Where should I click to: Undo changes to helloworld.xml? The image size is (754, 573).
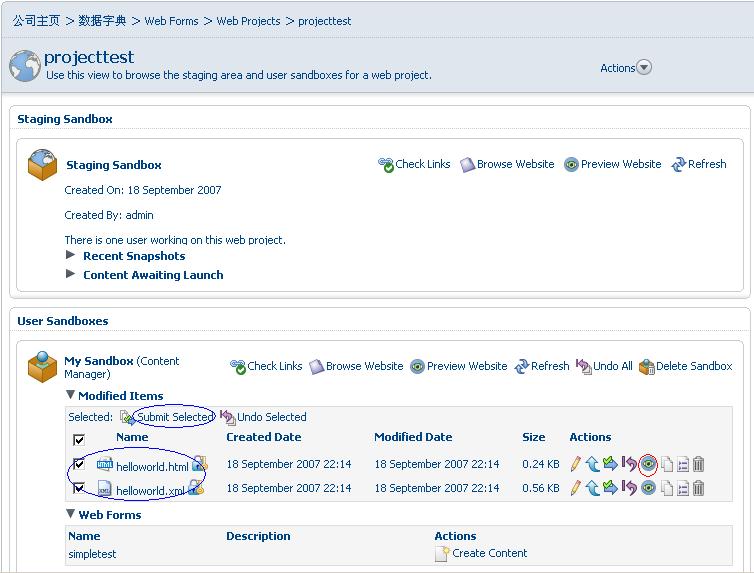tap(629, 488)
